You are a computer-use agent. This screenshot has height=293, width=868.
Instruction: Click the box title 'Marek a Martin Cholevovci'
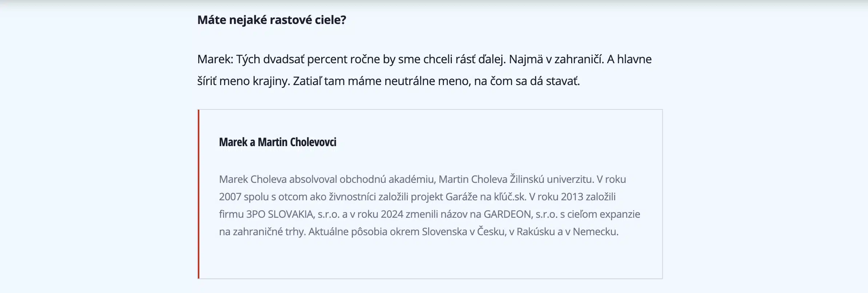click(278, 142)
